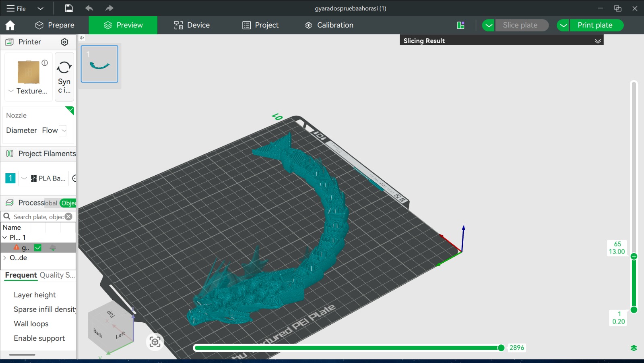Click the Top face of navigation cube
This screenshot has width=644, height=363.
point(111,314)
